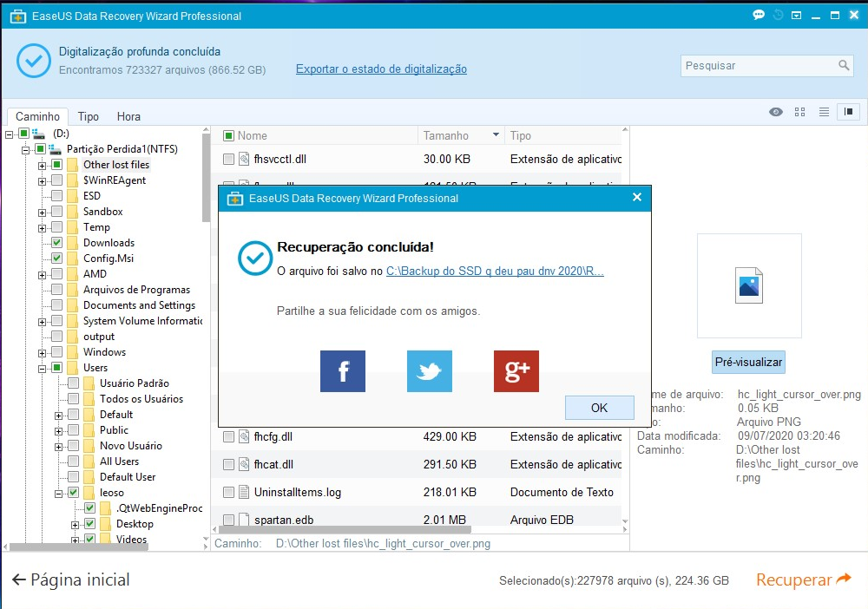Viewport: 868px width, 609px height.
Task: Click the Downloads folder icon
Action: pyautogui.click(x=73, y=243)
